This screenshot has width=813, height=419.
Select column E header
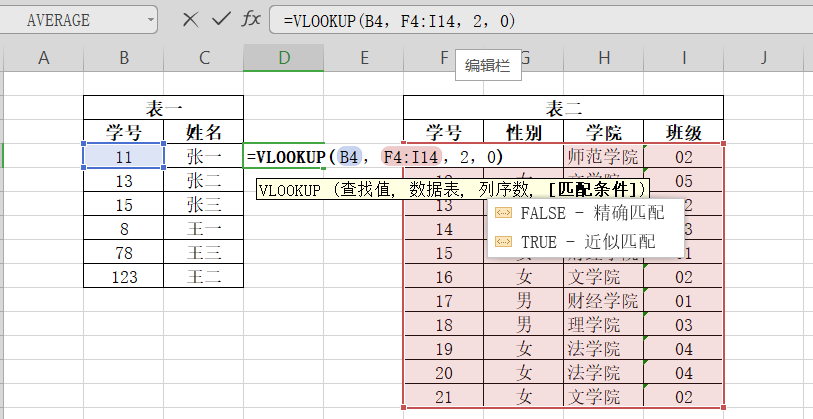tap(364, 58)
